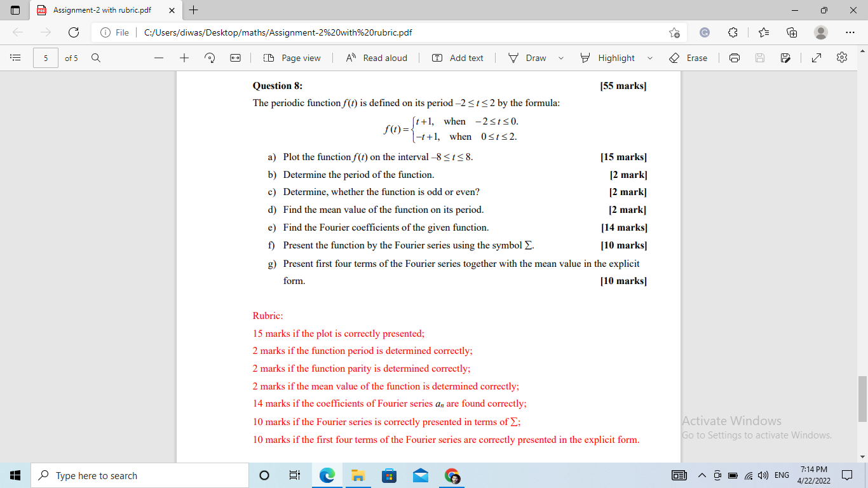Open the table of contents sidebar
This screenshot has width=868, height=488.
click(15, 58)
